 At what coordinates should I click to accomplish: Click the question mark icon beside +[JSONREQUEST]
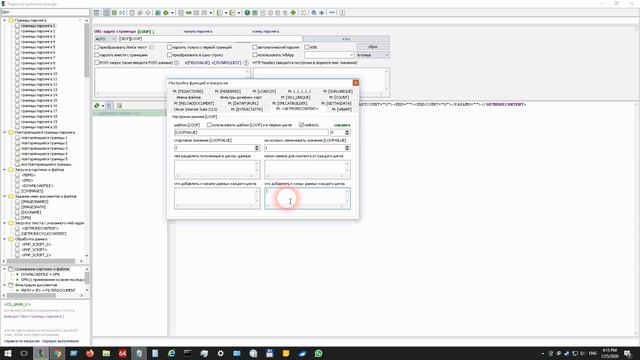tap(246, 63)
